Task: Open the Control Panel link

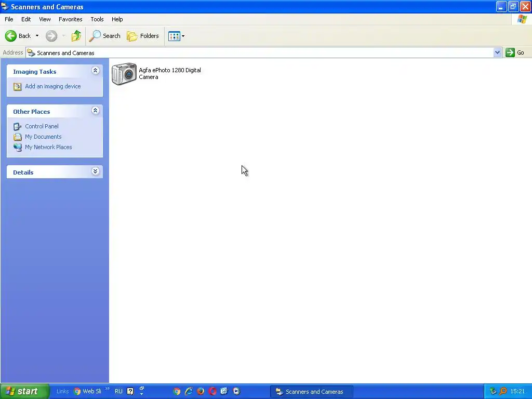Action: tap(42, 126)
